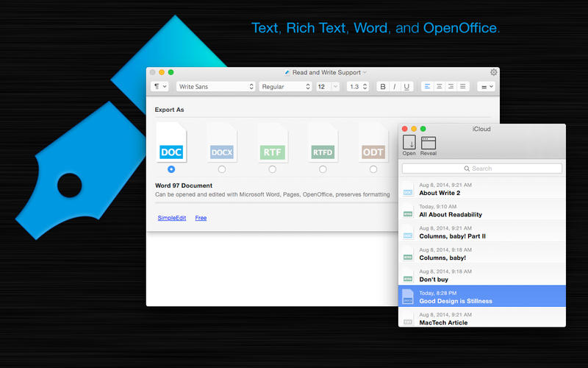588x368 pixels.
Task: Open the Write Sans font selector
Action: coord(215,86)
